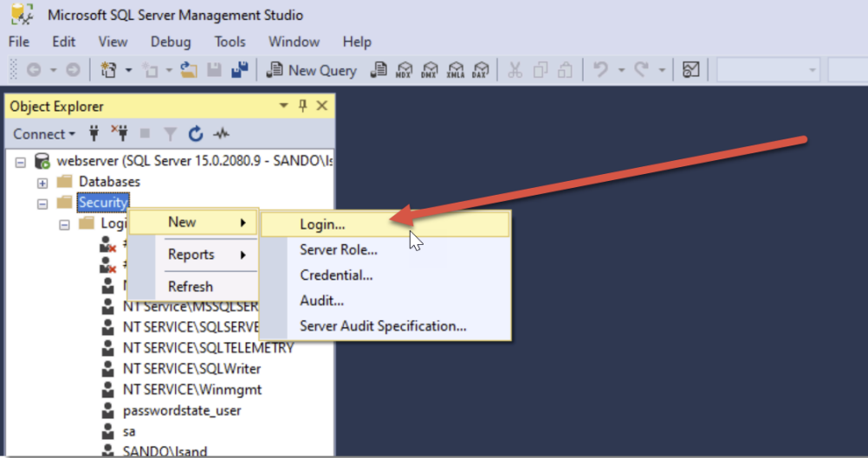Expand the Databases folder node
The height and width of the screenshot is (458, 868).
[42, 183]
